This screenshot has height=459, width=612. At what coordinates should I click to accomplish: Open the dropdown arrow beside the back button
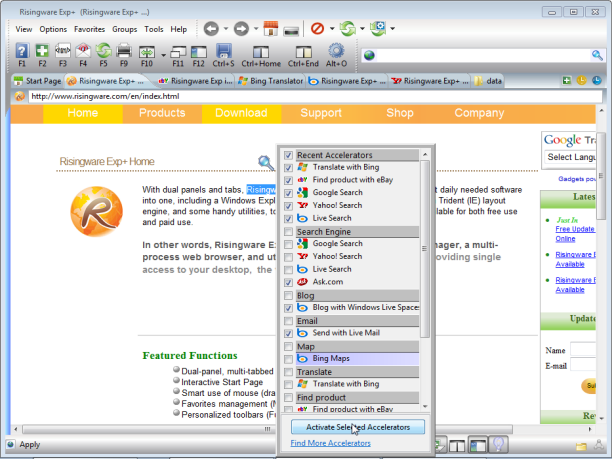[226, 29]
